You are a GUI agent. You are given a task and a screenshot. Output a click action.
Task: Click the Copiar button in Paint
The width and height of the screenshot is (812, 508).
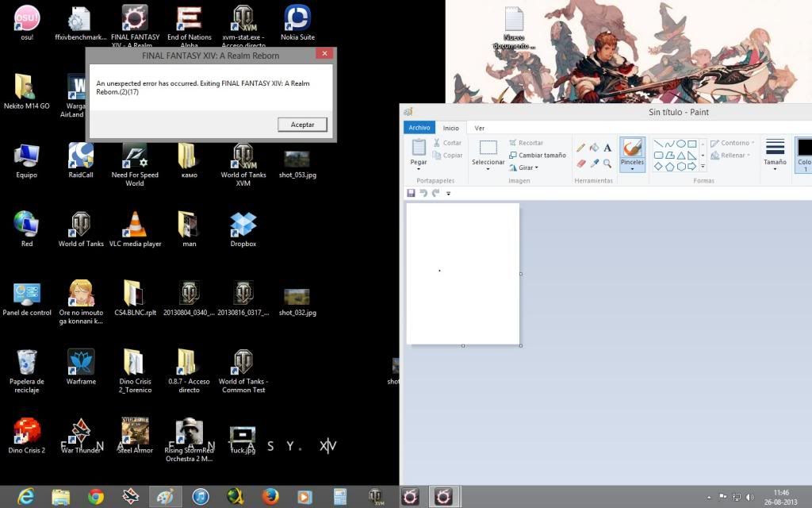(x=447, y=155)
